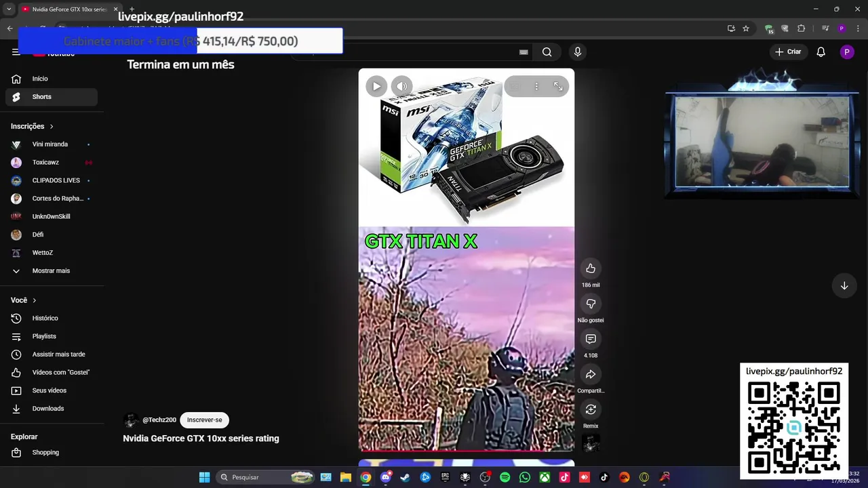Open the Chrome tab search dropdown
The image size is (868, 488).
tap(9, 9)
